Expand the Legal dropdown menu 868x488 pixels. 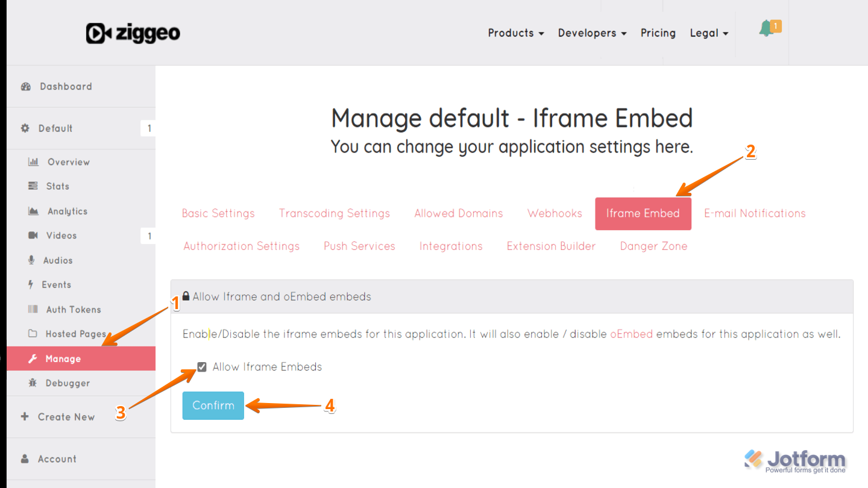709,33
